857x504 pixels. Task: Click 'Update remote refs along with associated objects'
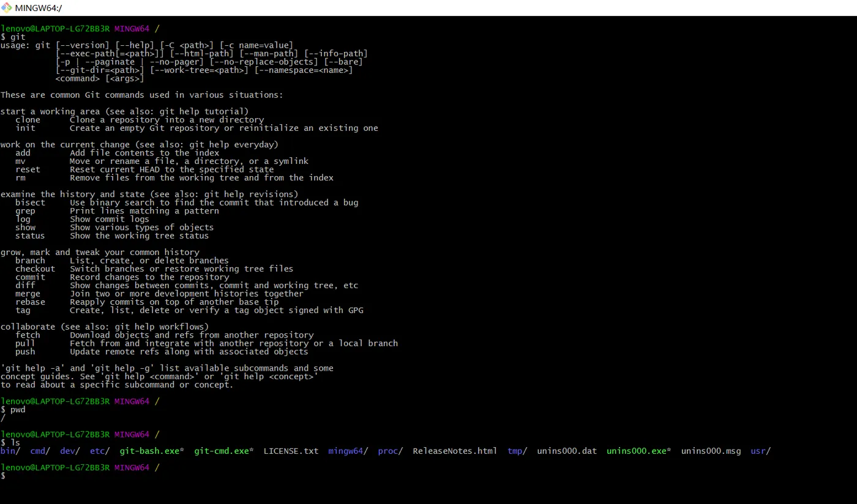189,352
